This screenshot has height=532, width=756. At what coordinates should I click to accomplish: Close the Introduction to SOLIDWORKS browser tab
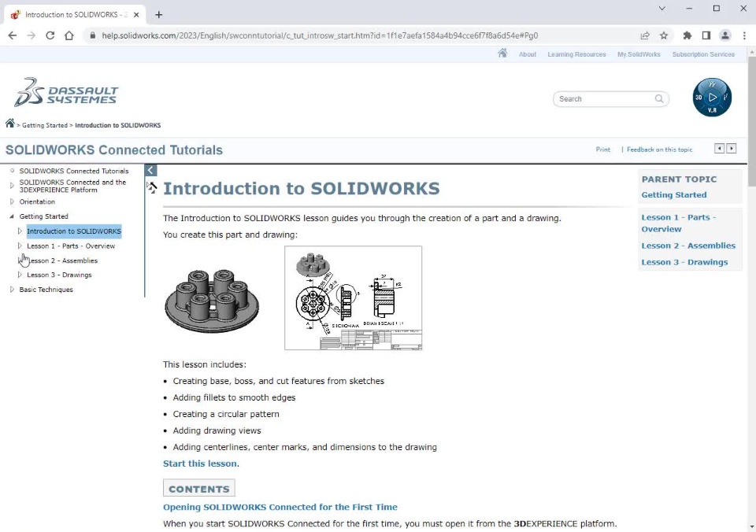(136, 15)
